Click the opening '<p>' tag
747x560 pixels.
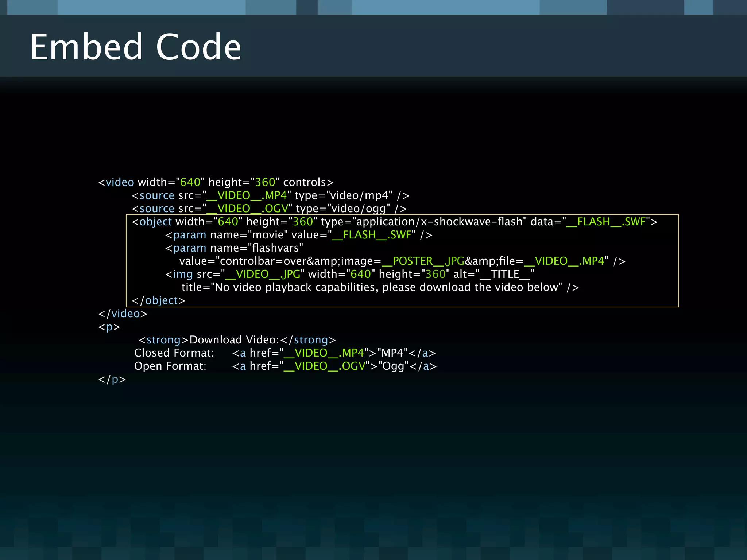coord(109,327)
